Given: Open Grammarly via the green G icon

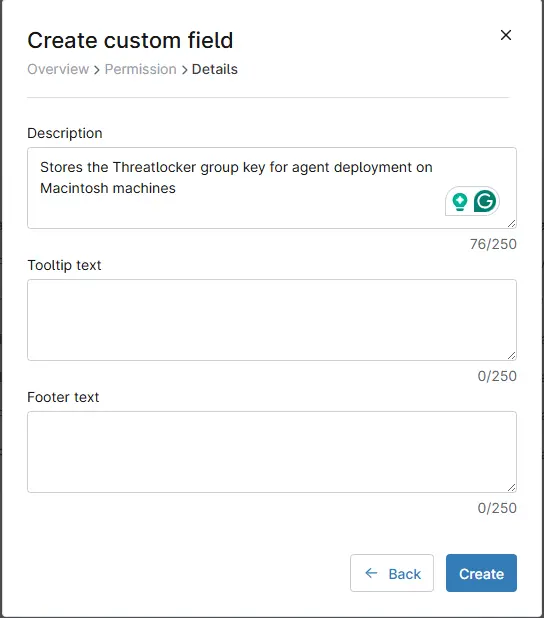Looking at the screenshot, I should (485, 201).
